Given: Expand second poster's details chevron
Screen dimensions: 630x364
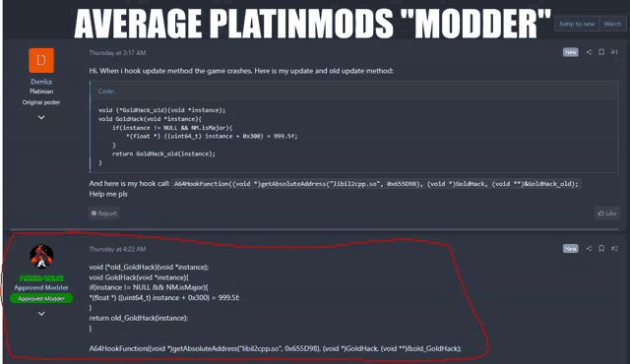Looking at the screenshot, I should click(41, 314).
